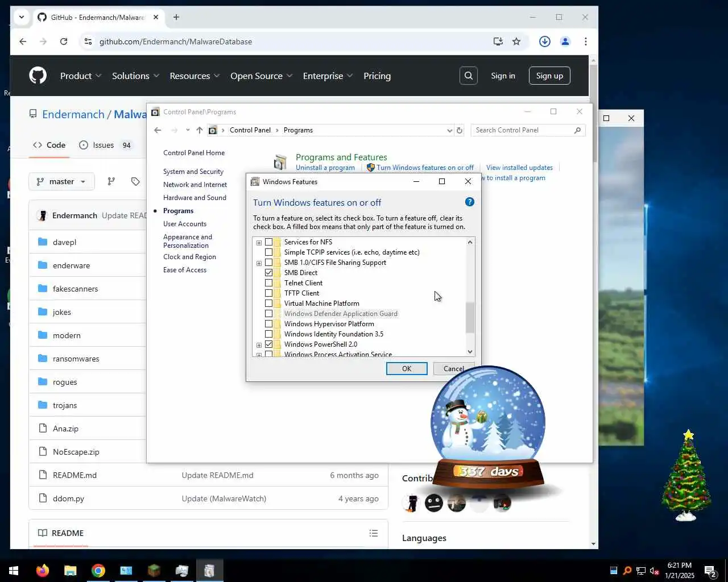Viewport: 728px width, 582px height.
Task: Uncheck the SMB Direct checkbox
Action: (268, 273)
